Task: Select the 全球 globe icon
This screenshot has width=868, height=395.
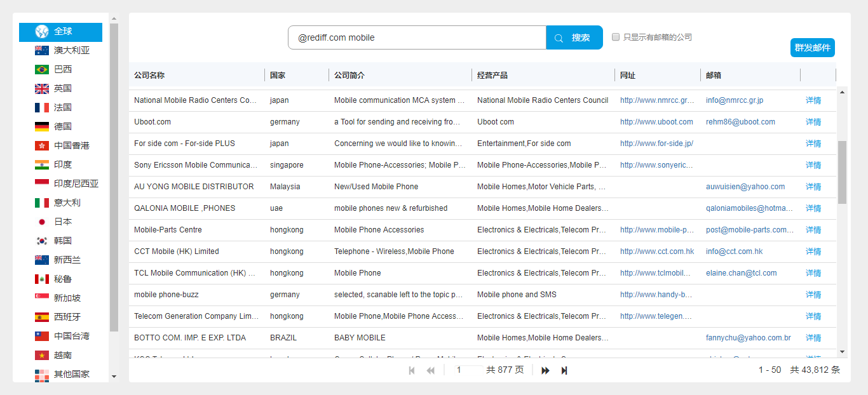Action: point(42,31)
